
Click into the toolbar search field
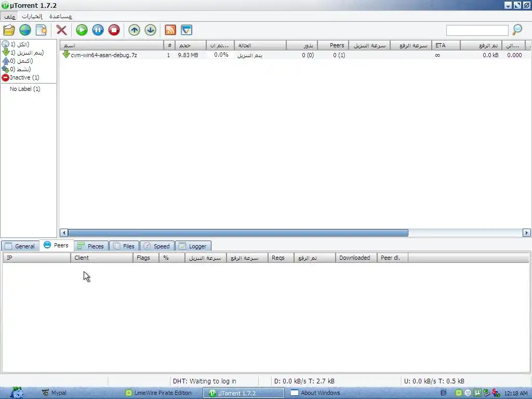[x=477, y=30]
